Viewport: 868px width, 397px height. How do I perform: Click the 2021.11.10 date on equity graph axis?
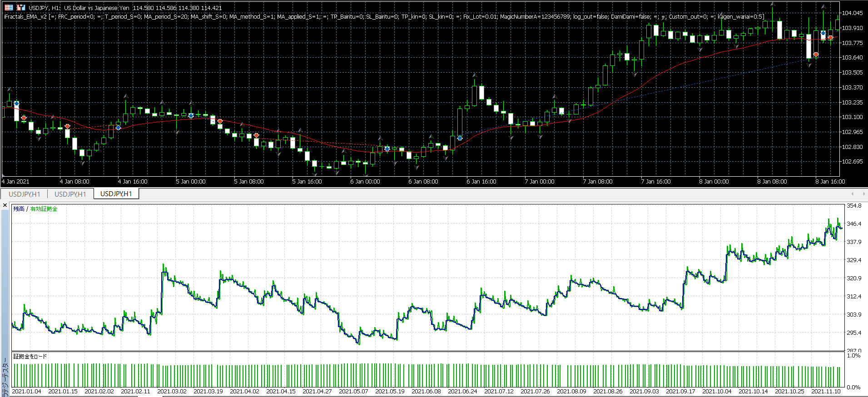pyautogui.click(x=826, y=392)
